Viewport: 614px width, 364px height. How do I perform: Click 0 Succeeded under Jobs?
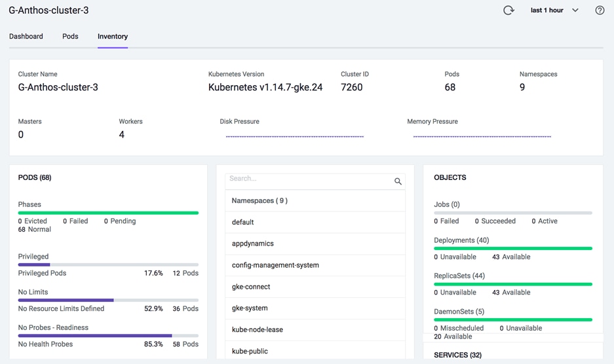(x=495, y=221)
